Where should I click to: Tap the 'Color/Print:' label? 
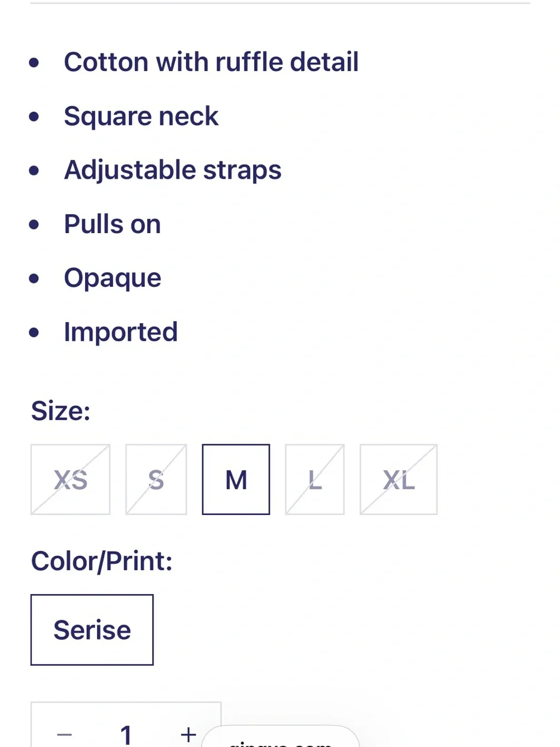[x=102, y=561]
